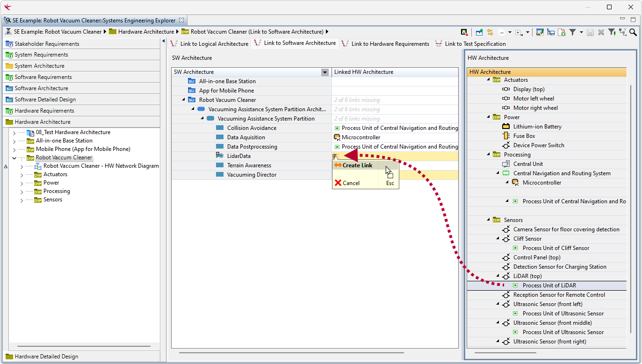
Task: Click the HW Network Diagram icon
Action: (x=38, y=166)
